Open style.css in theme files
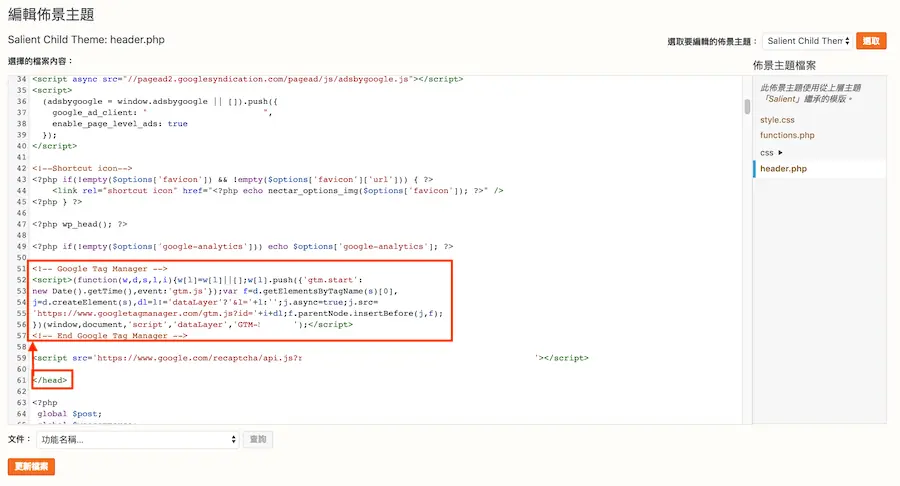Viewport: 900px width, 486px height. [x=777, y=120]
